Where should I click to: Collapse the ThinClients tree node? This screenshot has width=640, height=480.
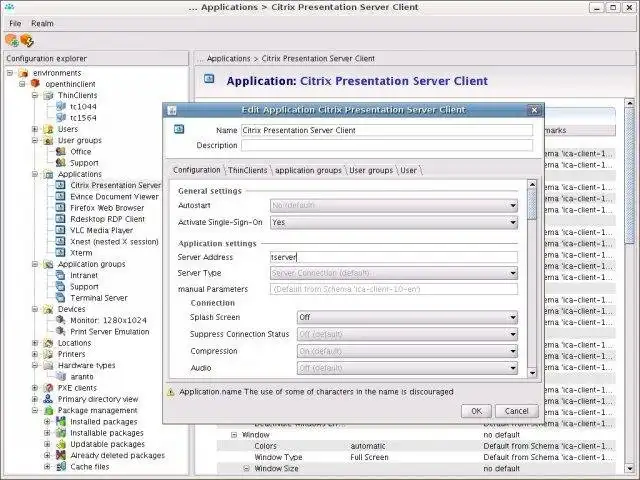35,95
